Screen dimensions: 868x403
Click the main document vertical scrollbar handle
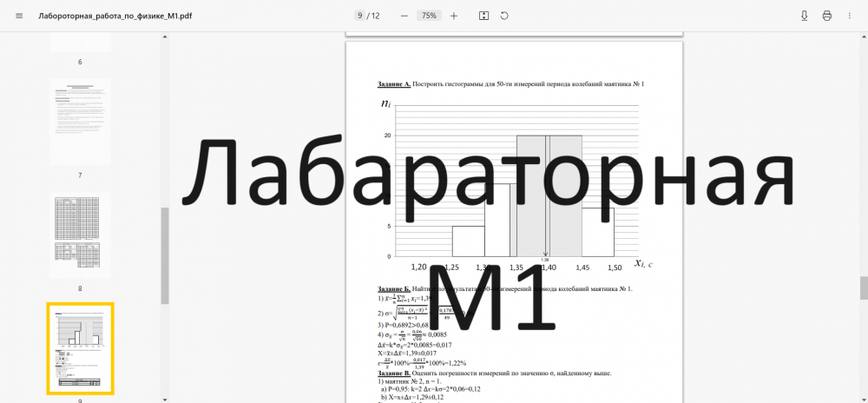(863, 287)
